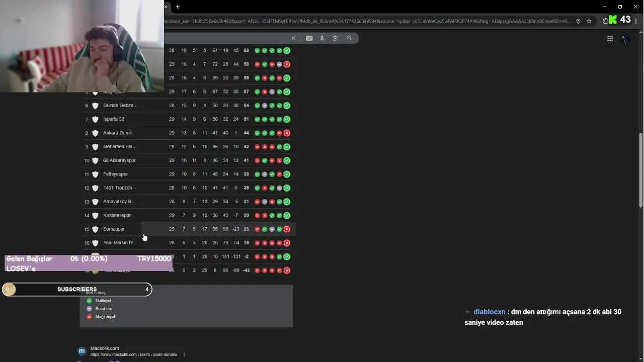Bookmark this page with the star icon
Image resolution: width=644 pixels, height=362 pixels.
(x=589, y=21)
